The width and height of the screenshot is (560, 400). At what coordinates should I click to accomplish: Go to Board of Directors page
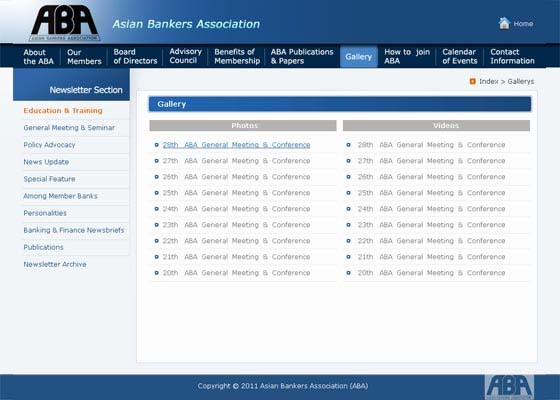(x=135, y=56)
